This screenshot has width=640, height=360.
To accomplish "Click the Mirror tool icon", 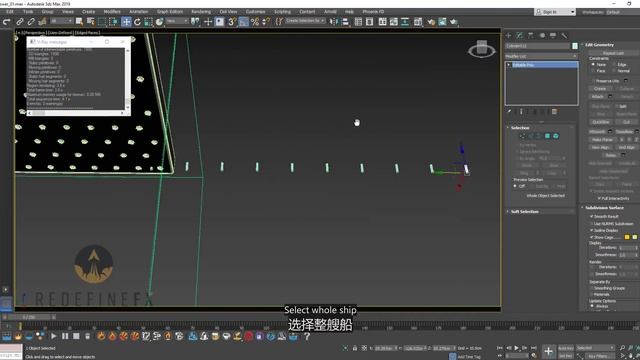I will coord(333,22).
